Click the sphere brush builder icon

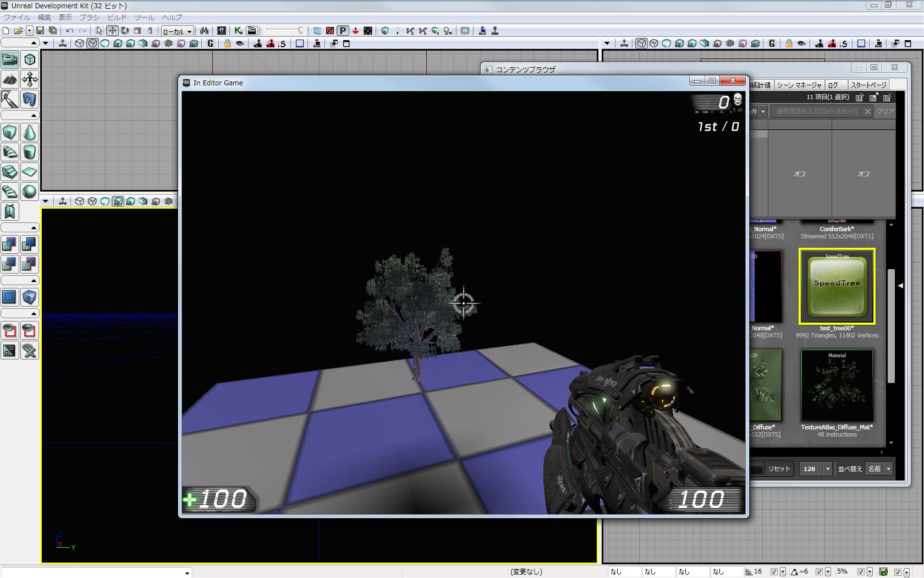[x=30, y=192]
